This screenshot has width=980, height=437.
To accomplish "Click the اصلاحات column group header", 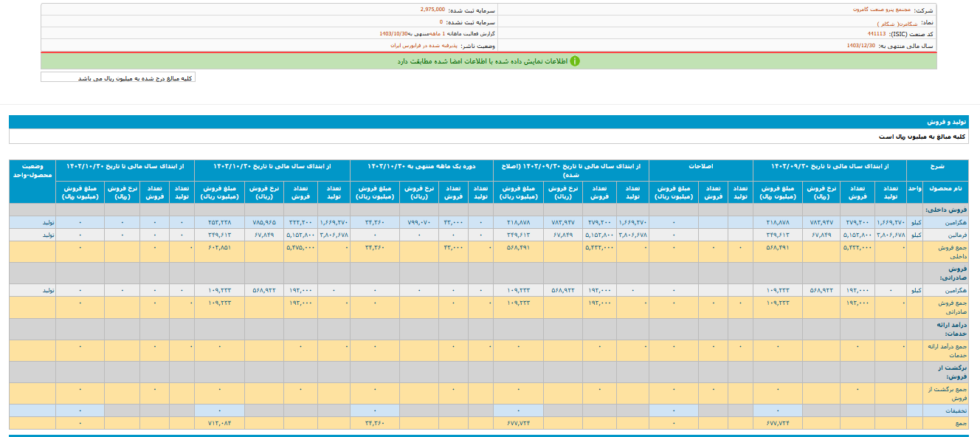I will [701, 166].
